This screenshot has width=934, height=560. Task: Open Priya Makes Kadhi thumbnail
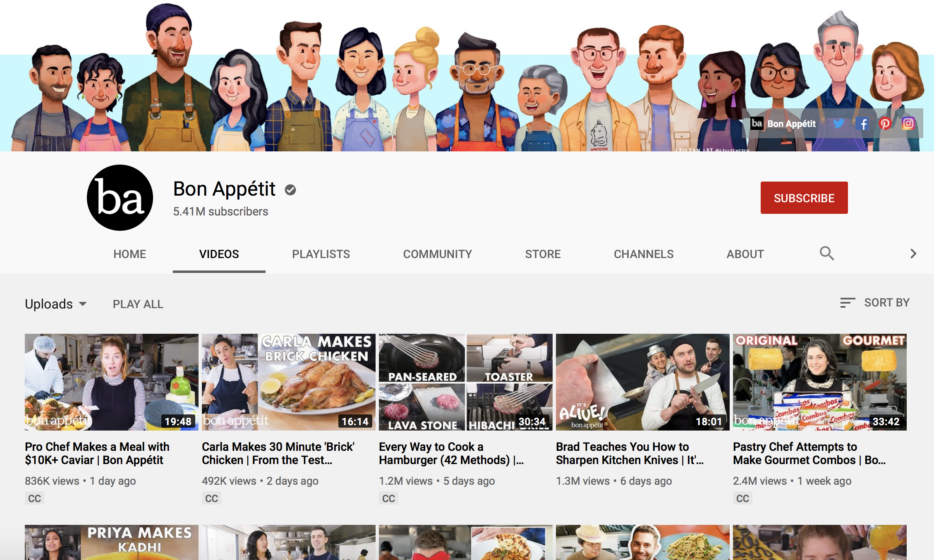pyautogui.click(x=112, y=542)
